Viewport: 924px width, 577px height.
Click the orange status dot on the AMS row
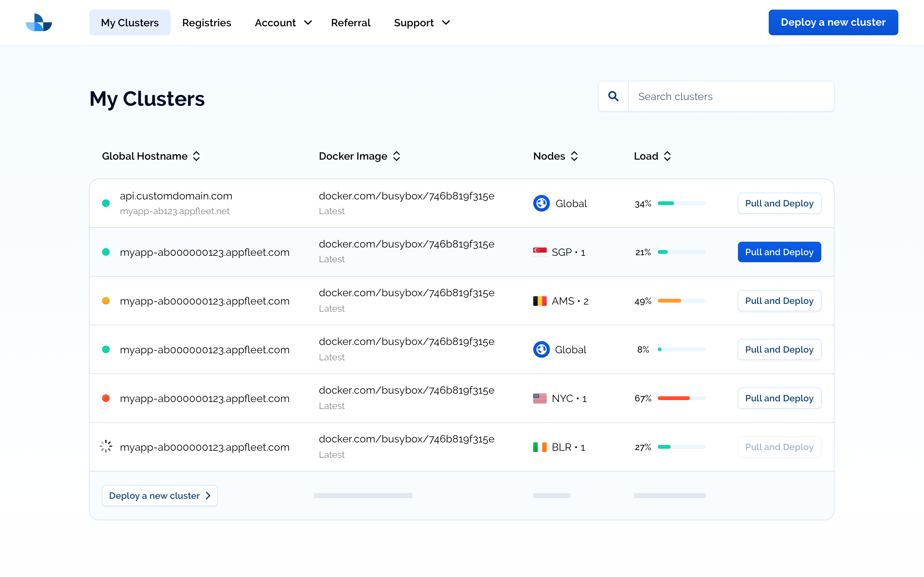(x=106, y=301)
